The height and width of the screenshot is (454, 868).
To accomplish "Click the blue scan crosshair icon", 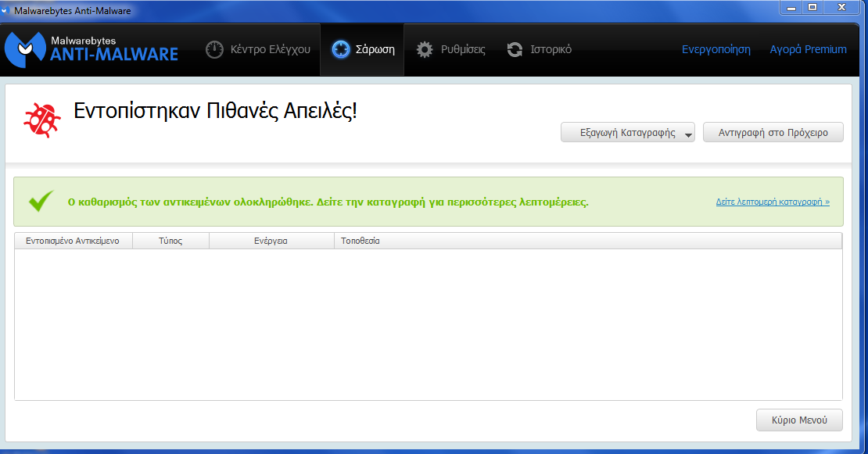I will click(340, 50).
